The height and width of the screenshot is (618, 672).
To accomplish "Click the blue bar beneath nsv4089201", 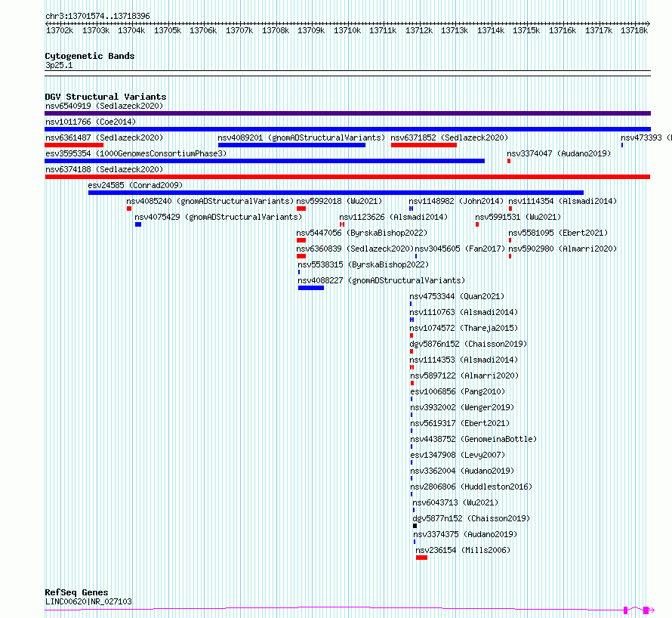I will [x=292, y=145].
